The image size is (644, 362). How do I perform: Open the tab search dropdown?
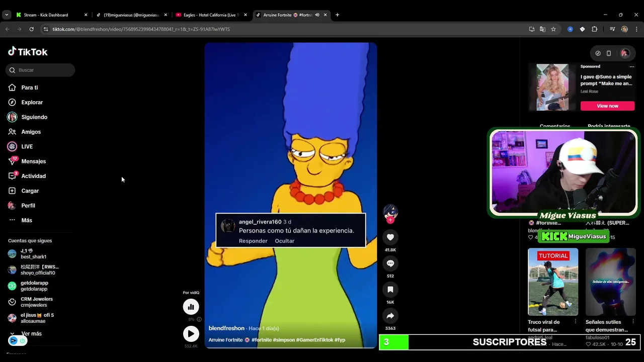click(7, 15)
